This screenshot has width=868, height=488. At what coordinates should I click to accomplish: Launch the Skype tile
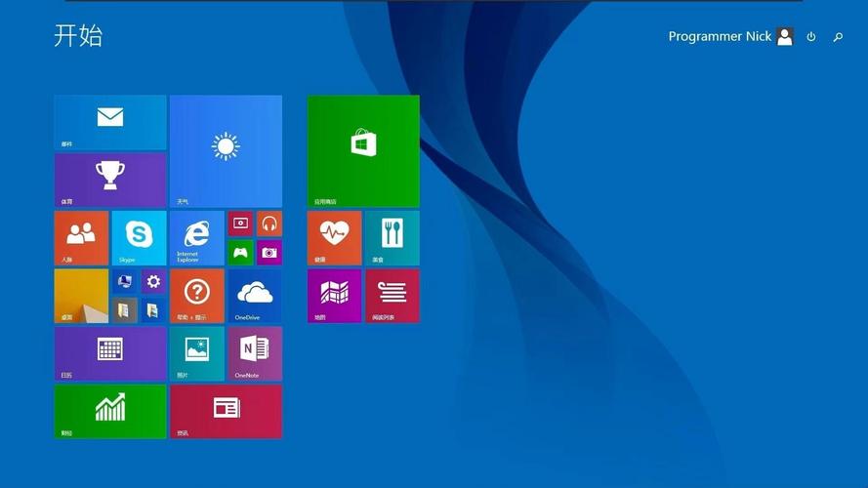point(139,238)
